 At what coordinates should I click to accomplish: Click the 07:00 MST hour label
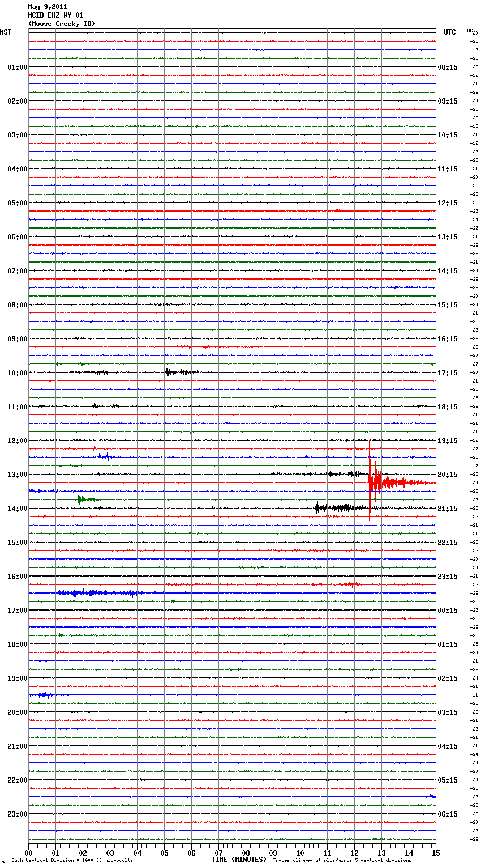pyautogui.click(x=18, y=270)
